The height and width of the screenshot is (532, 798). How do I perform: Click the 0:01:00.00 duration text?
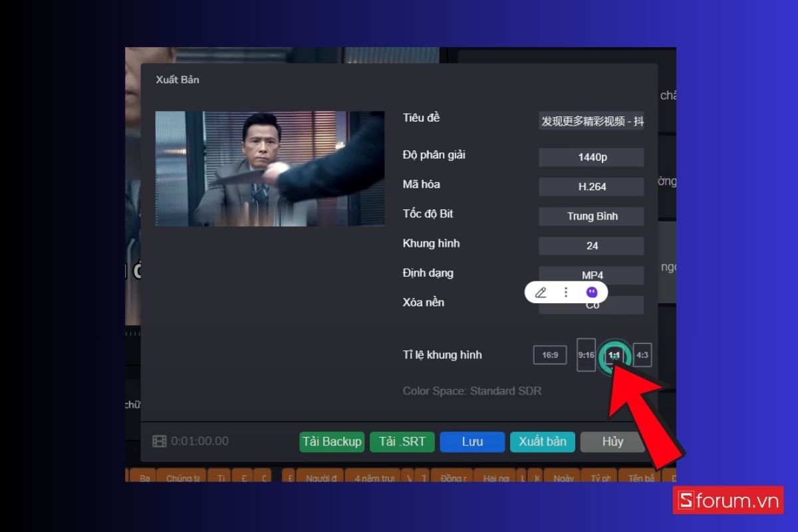tap(199, 442)
